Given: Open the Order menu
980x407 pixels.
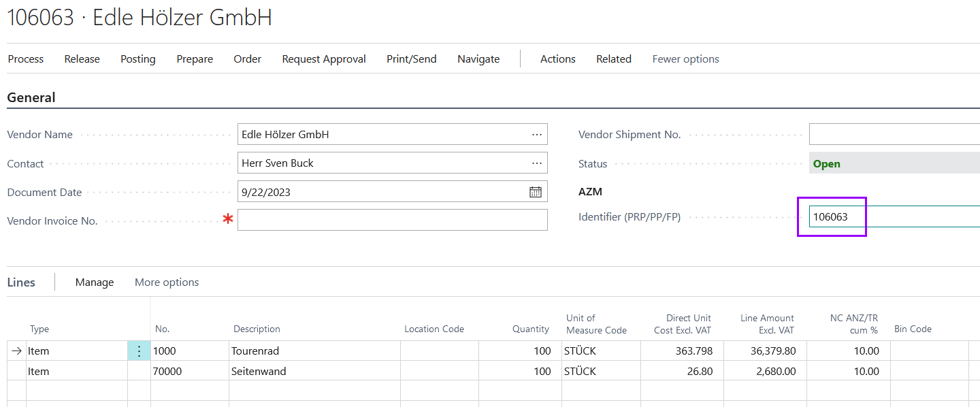Looking at the screenshot, I should coord(248,59).
